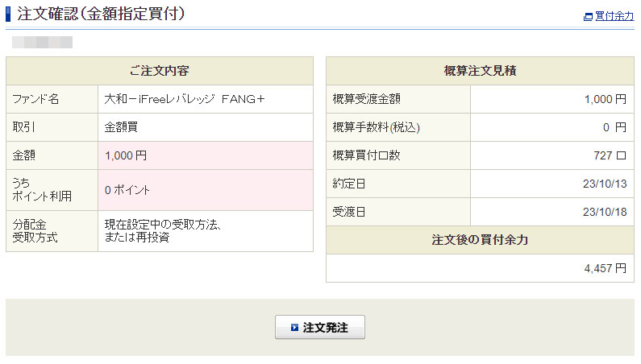Click the blurred account name area
Image resolution: width=641 pixels, height=364 pixels.
pos(43,42)
